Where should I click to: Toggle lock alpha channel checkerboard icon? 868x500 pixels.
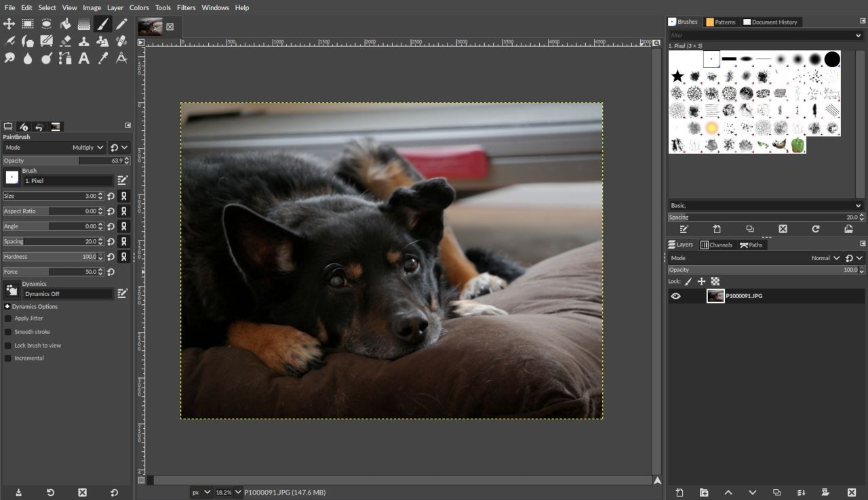click(715, 281)
